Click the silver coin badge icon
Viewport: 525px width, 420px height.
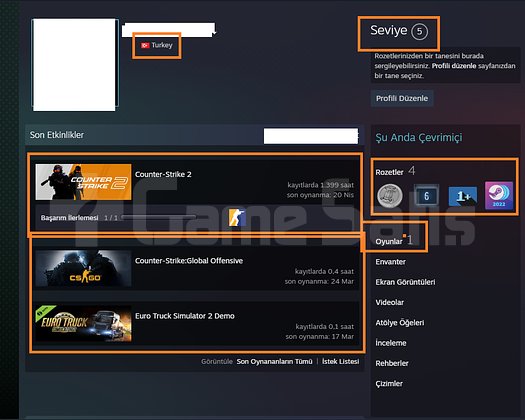tap(390, 196)
